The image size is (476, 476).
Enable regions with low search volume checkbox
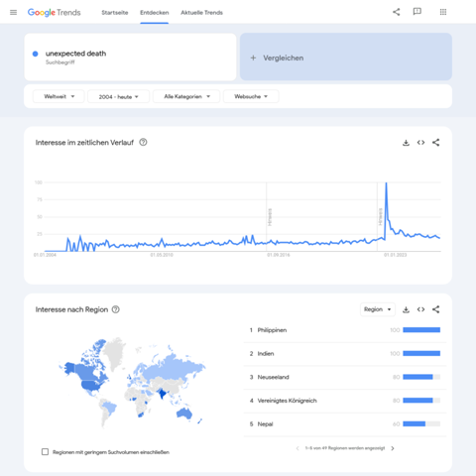(x=45, y=452)
